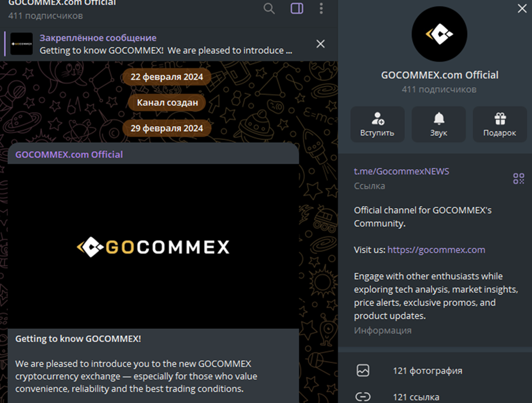This screenshot has width=532, height=403.
Task: Open the 121 ссылка links section
Action: click(435, 397)
